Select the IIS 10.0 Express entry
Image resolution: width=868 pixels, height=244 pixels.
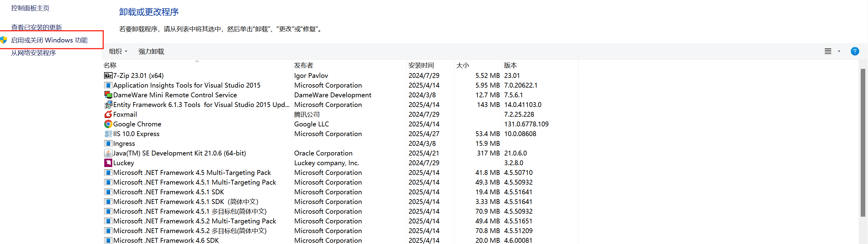pos(136,134)
